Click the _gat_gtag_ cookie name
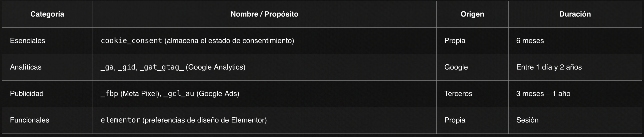Viewport: 644px width, 137px height. pyautogui.click(x=162, y=67)
